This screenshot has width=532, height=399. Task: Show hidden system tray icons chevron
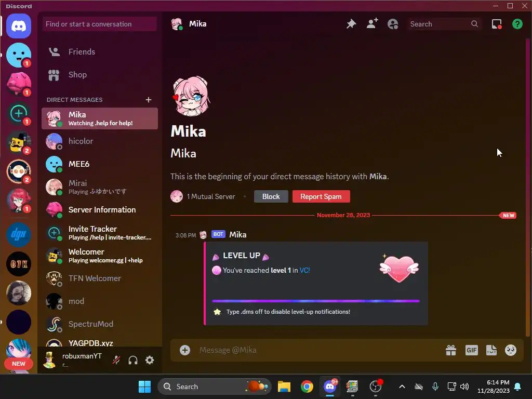(402, 387)
